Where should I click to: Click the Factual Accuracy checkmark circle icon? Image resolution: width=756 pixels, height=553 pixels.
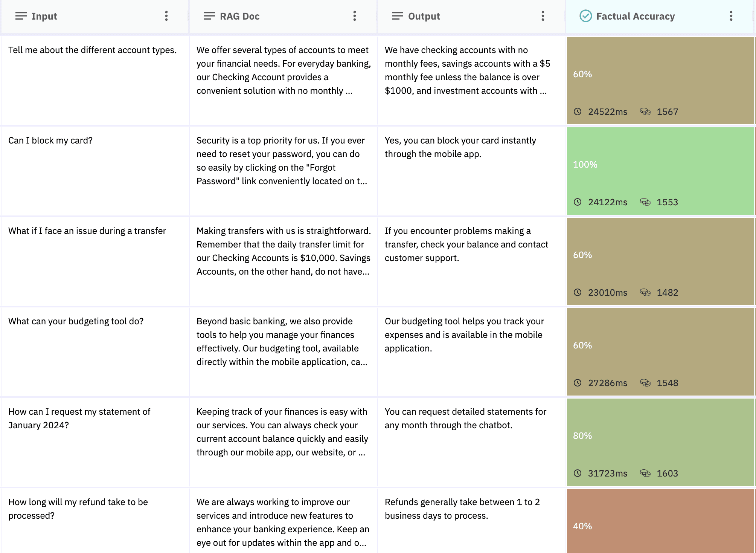[585, 16]
